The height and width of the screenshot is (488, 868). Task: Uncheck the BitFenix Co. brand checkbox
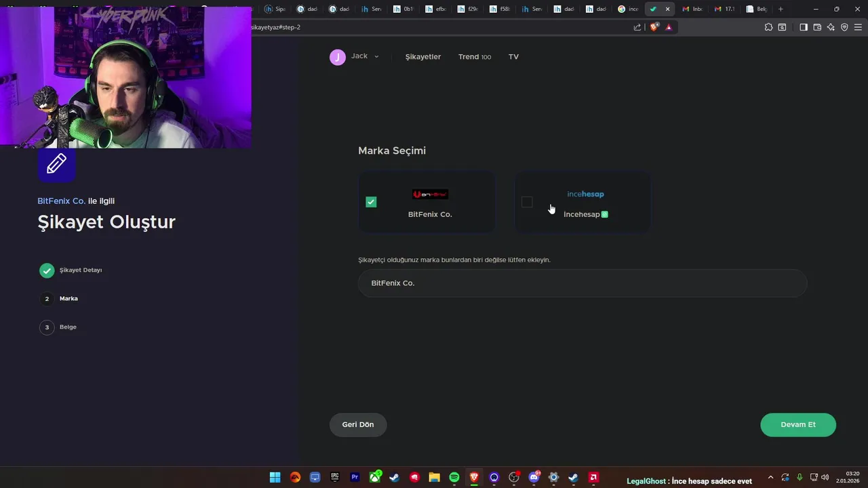[371, 202]
